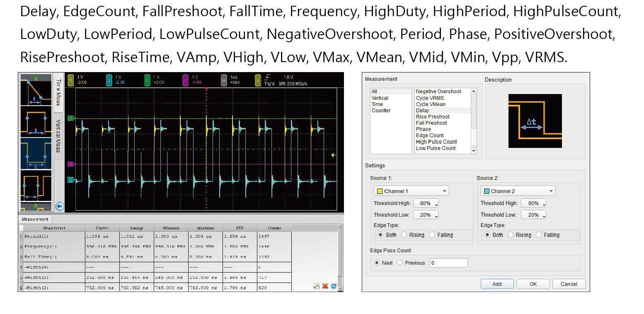The image size is (644, 314).
Task: Choose the positive pulse width measurement icon
Action: [x=36, y=122]
